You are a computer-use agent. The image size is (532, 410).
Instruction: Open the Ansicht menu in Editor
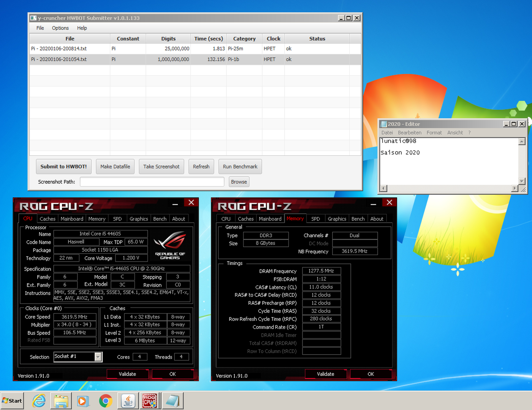[455, 133]
